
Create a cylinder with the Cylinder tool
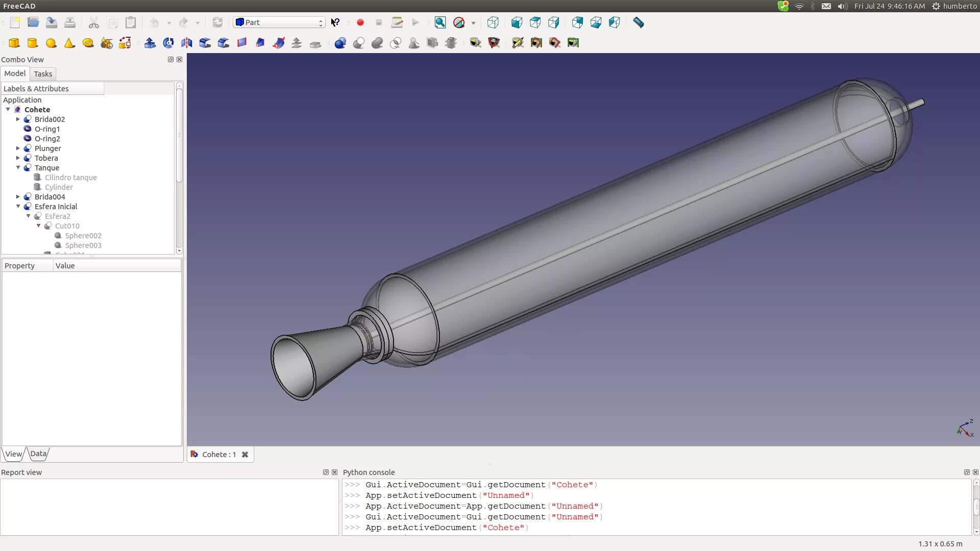[x=33, y=43]
